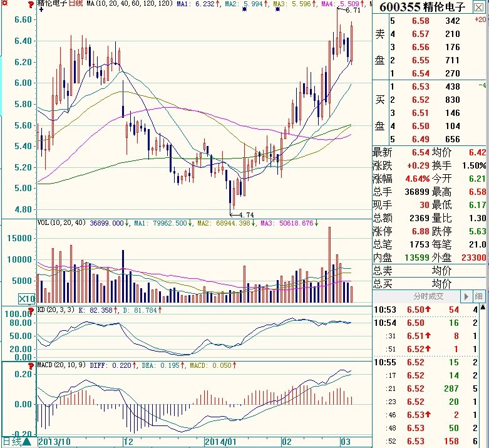Click the 日线 period label in chart title
This screenshot has width=489, height=448.
coord(75,4)
